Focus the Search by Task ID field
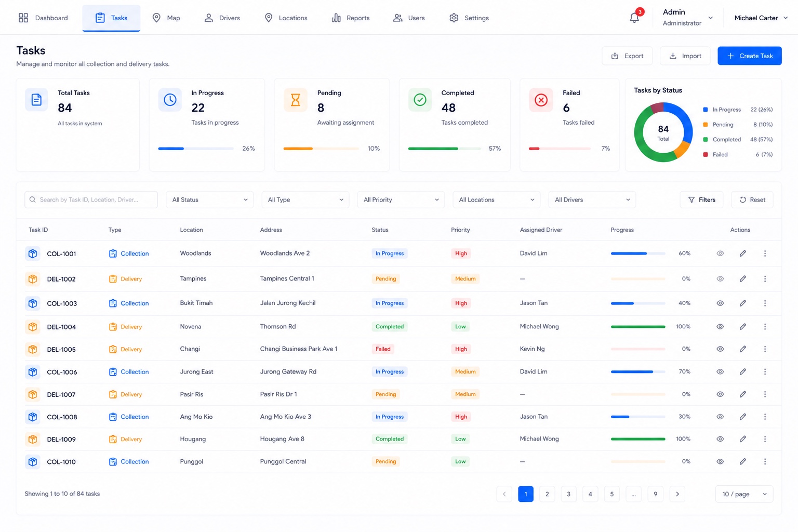798x532 pixels. (91, 199)
